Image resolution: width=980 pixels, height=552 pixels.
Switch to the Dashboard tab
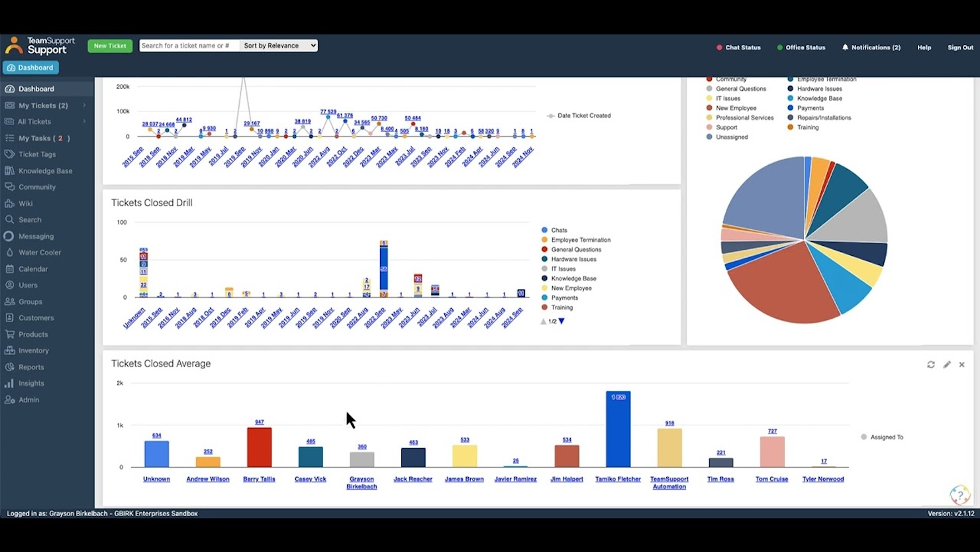pos(30,67)
